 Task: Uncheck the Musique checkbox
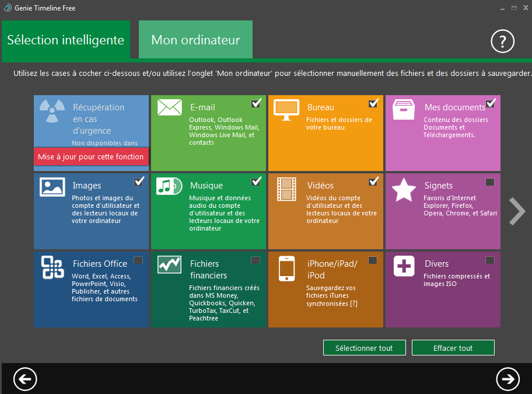tap(256, 182)
